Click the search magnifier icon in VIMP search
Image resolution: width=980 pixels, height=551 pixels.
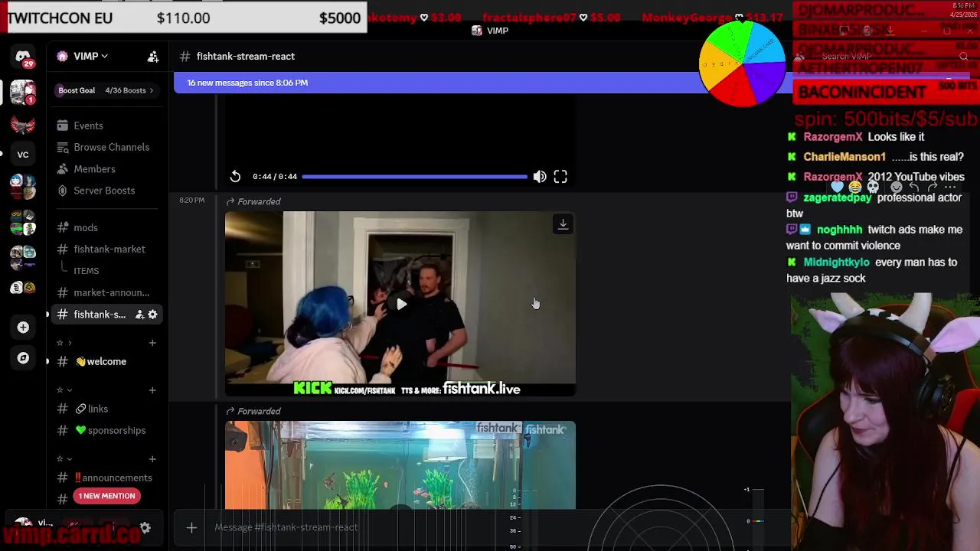click(x=963, y=57)
